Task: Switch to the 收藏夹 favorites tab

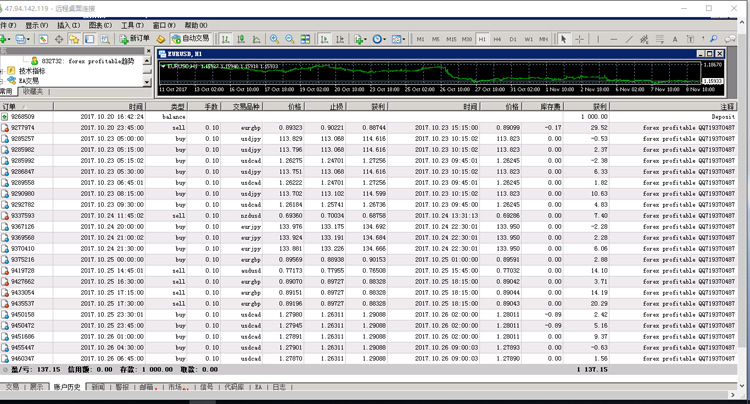Action: coord(33,91)
